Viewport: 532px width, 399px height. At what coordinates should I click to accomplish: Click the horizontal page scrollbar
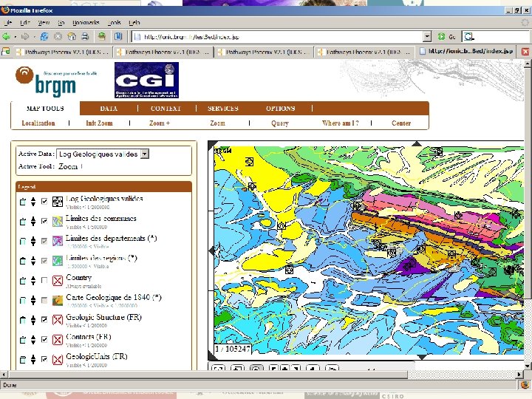tap(208, 375)
